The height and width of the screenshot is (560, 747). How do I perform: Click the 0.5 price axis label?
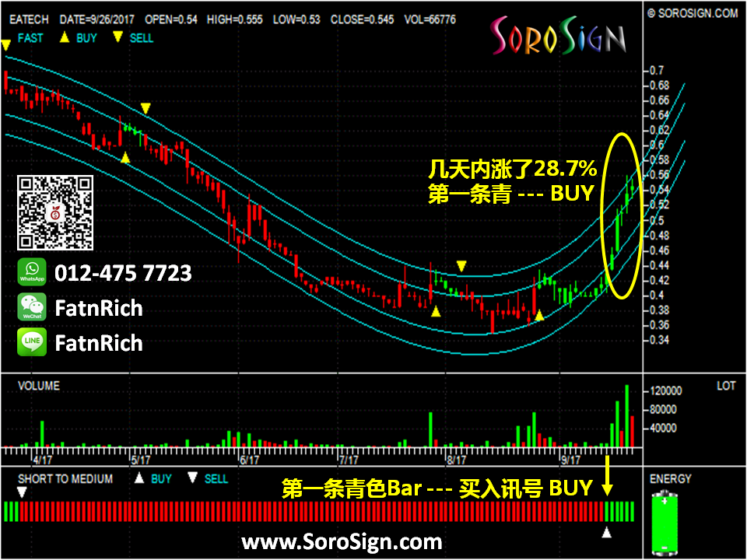click(657, 220)
